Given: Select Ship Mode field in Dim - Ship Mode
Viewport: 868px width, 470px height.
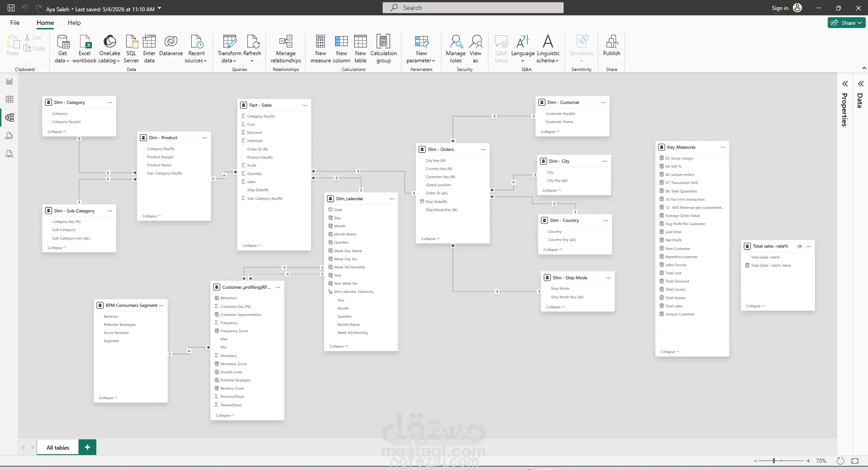Looking at the screenshot, I should click(x=560, y=288).
